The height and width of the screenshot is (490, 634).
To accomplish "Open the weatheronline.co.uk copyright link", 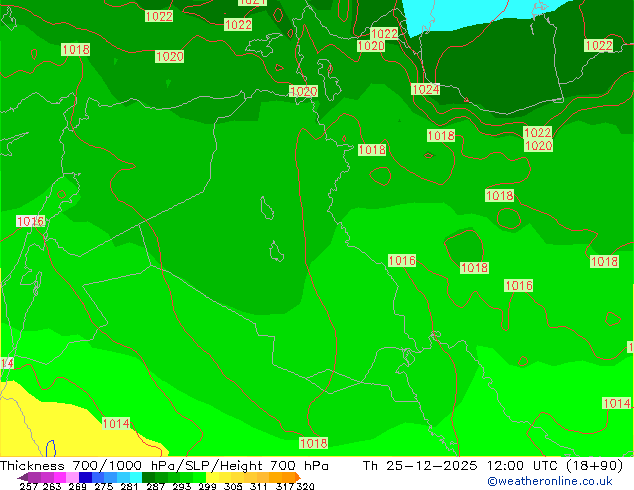I will [550, 481].
